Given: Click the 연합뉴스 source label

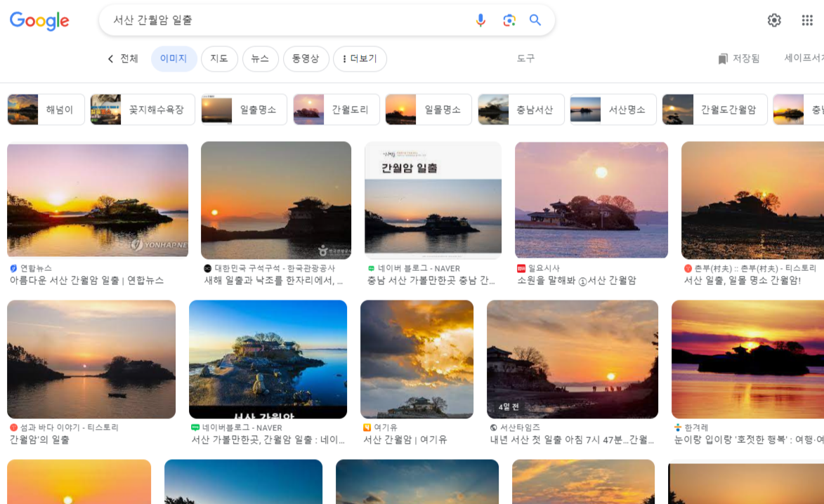Looking at the screenshot, I should click(36, 268).
